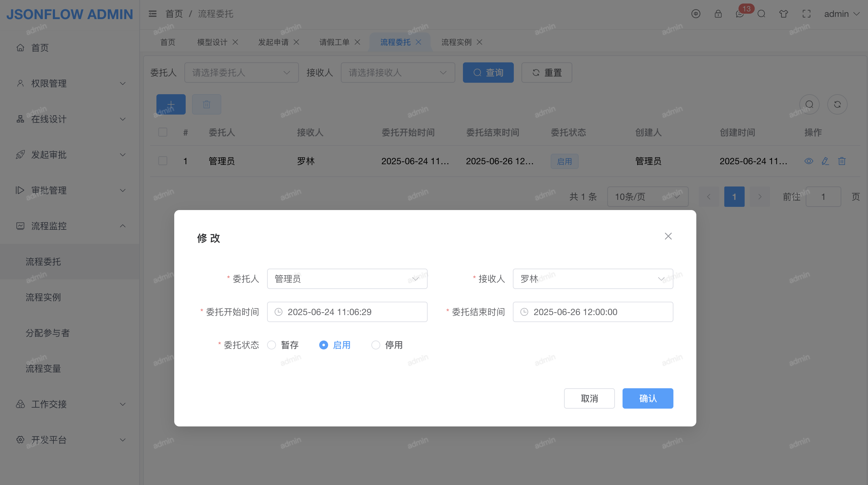Select the 启用 delegation status radio
Viewport: 868px width, 485px height.
pos(323,345)
